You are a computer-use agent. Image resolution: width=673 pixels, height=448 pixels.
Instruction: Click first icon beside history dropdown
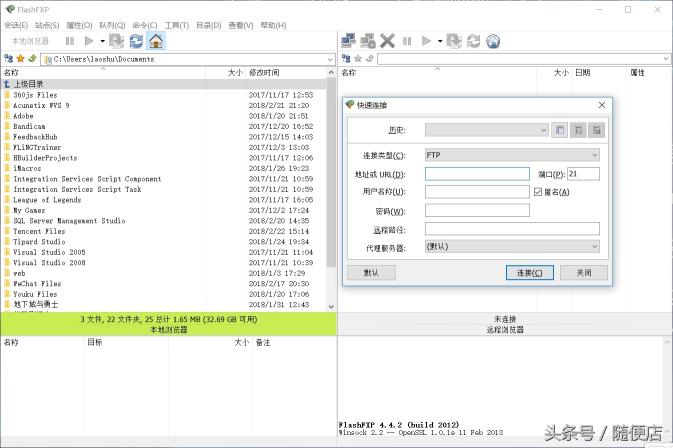(x=560, y=130)
